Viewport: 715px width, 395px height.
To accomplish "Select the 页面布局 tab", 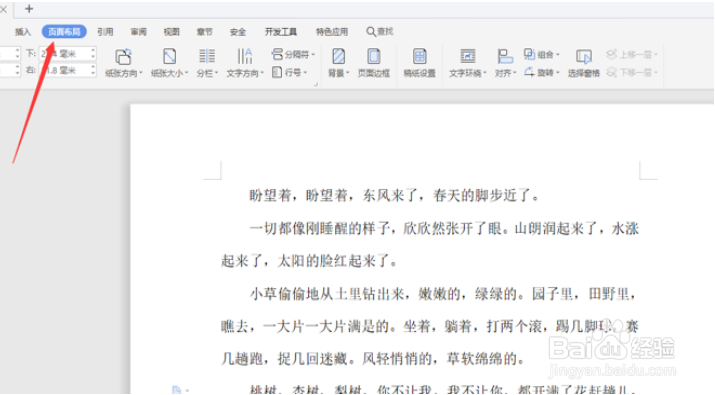I will tap(64, 31).
